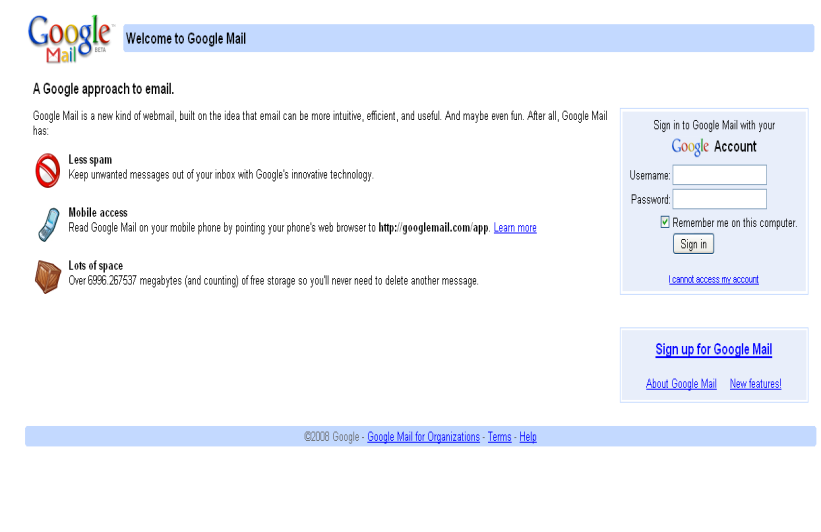Click the http://googlemail.com/app bold text
This screenshot has width=821, height=532.
[x=433, y=228]
